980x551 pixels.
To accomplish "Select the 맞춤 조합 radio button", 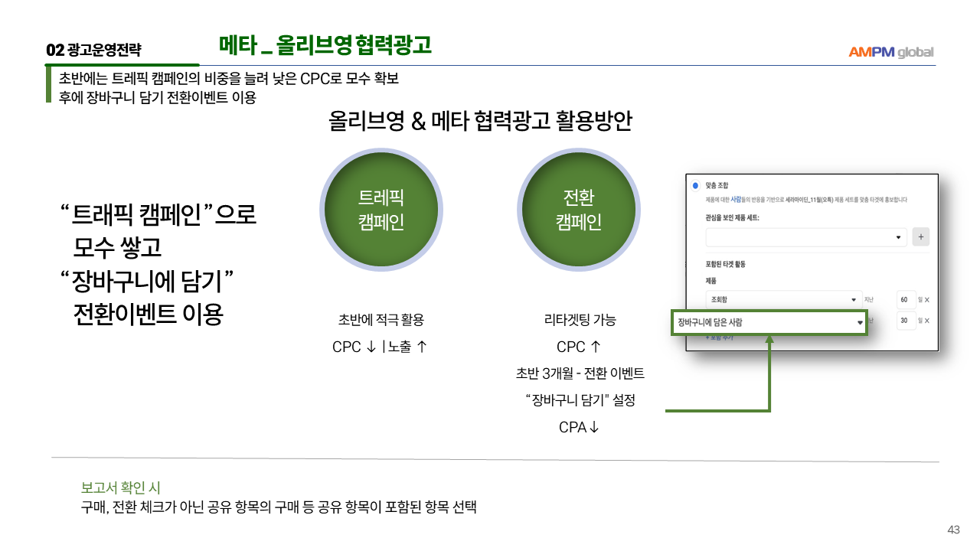I will (x=695, y=185).
